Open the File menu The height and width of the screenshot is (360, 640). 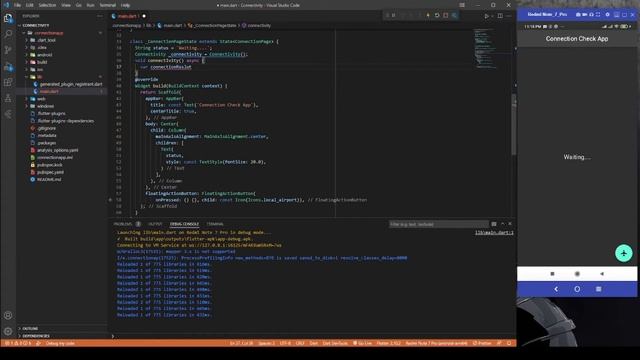17,5
